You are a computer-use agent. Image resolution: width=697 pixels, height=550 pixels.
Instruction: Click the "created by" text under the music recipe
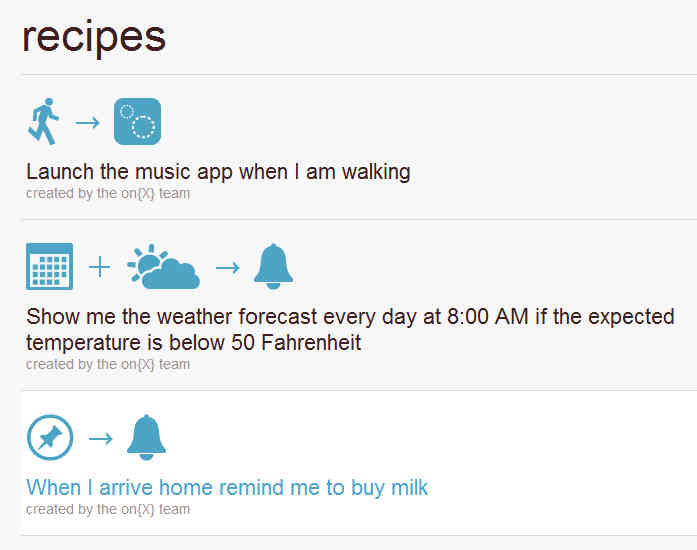click(x=108, y=193)
